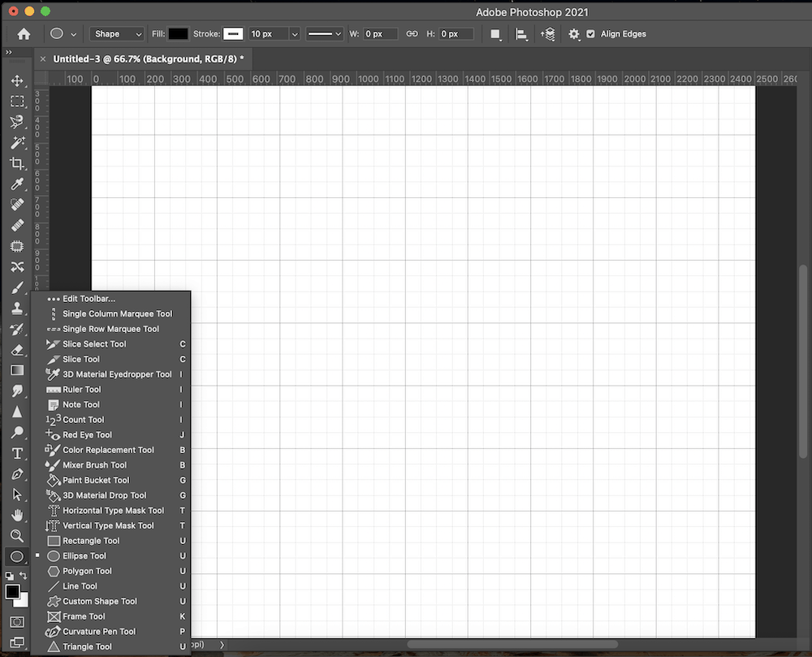Select the Gradient tool
This screenshot has width=812, height=657.
click(17, 370)
